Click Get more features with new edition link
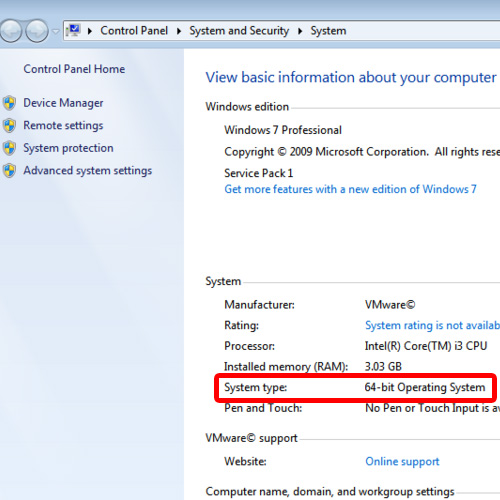Screen dimensions: 500x500 click(350, 189)
